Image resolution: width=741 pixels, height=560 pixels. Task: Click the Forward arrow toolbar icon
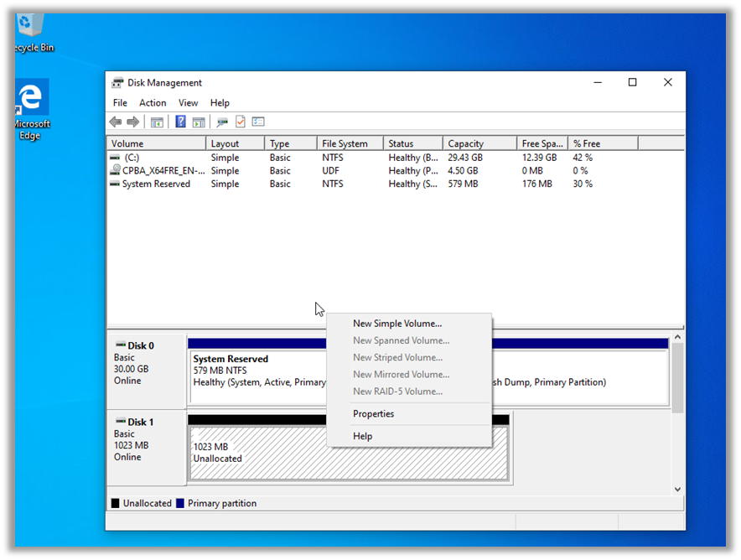(133, 122)
